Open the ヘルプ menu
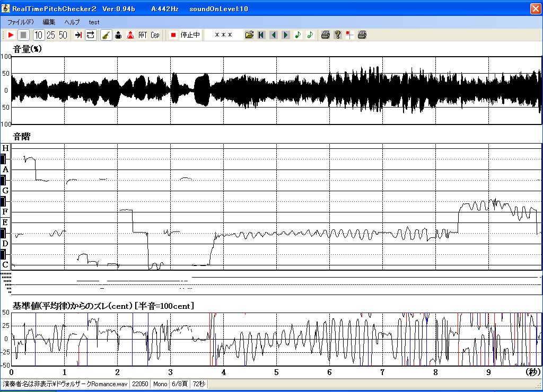 tap(72, 22)
